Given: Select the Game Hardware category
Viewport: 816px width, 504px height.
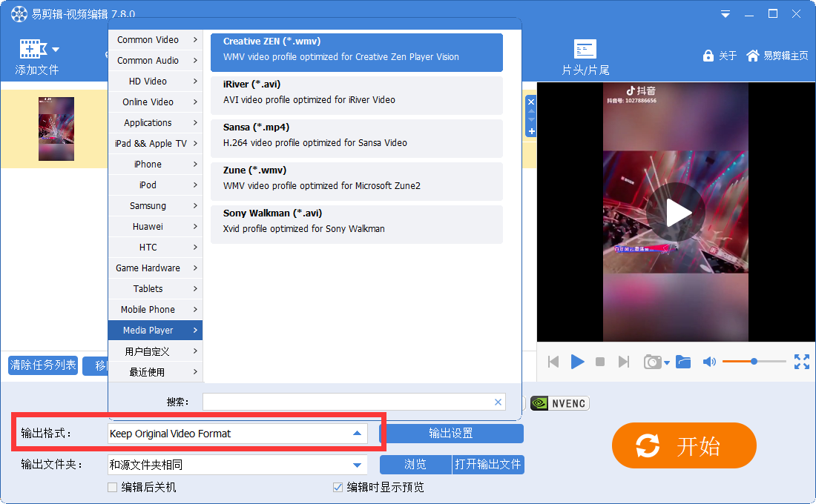Looking at the screenshot, I should (x=155, y=269).
